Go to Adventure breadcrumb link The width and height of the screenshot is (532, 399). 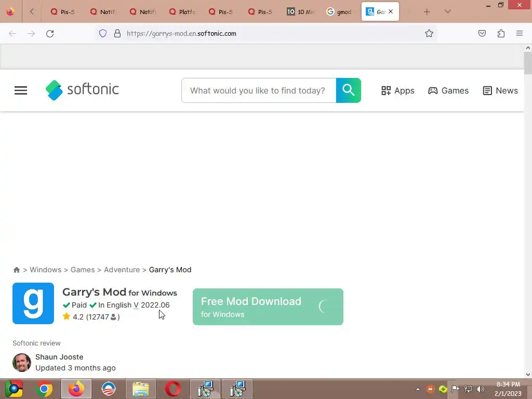click(122, 270)
